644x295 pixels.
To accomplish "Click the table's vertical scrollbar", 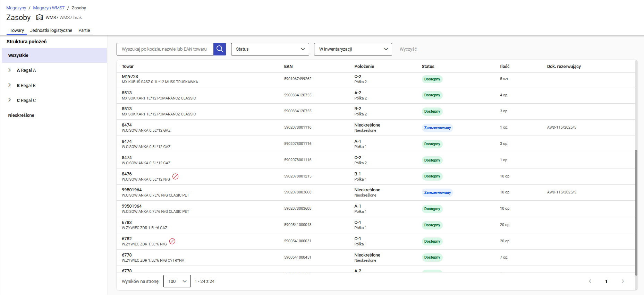I will click(636, 212).
